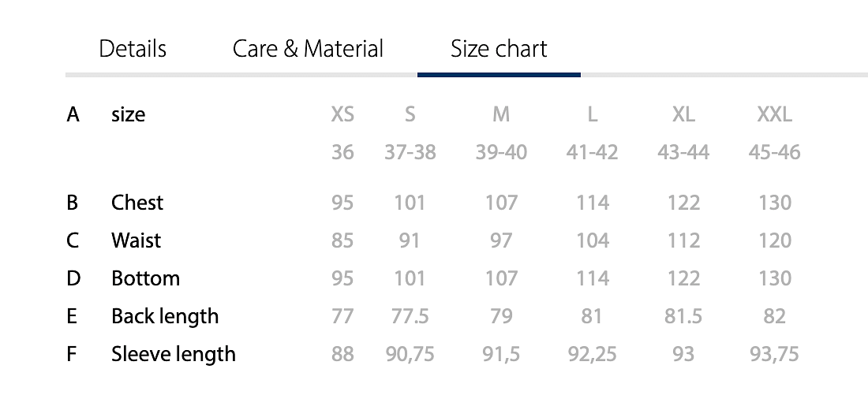This screenshot has height=410, width=868.
Task: Click the XXL size column header
Action: point(774,114)
